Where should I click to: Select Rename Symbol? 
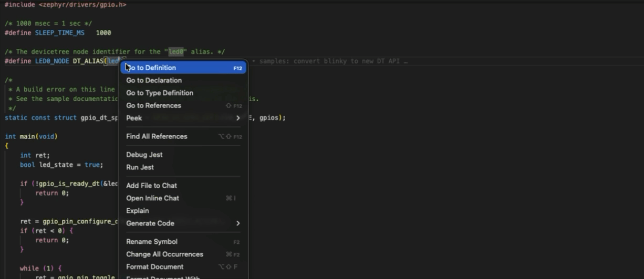click(183, 242)
